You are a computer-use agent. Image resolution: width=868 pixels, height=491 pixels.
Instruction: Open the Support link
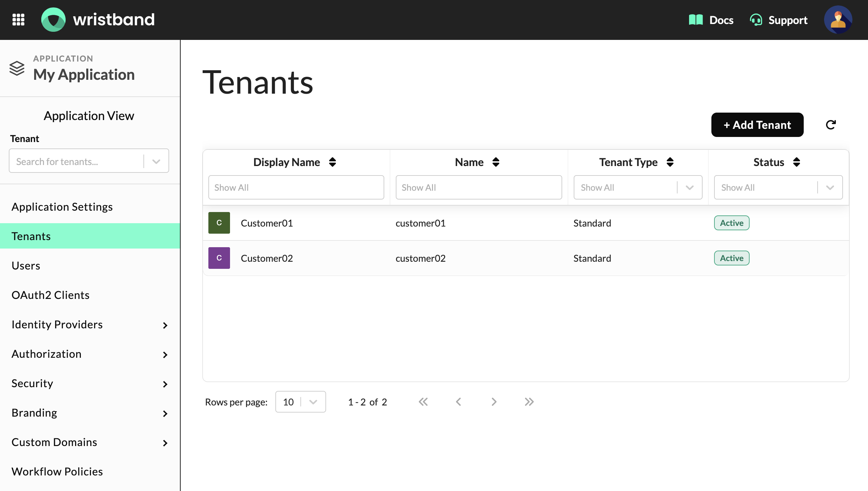779,20
